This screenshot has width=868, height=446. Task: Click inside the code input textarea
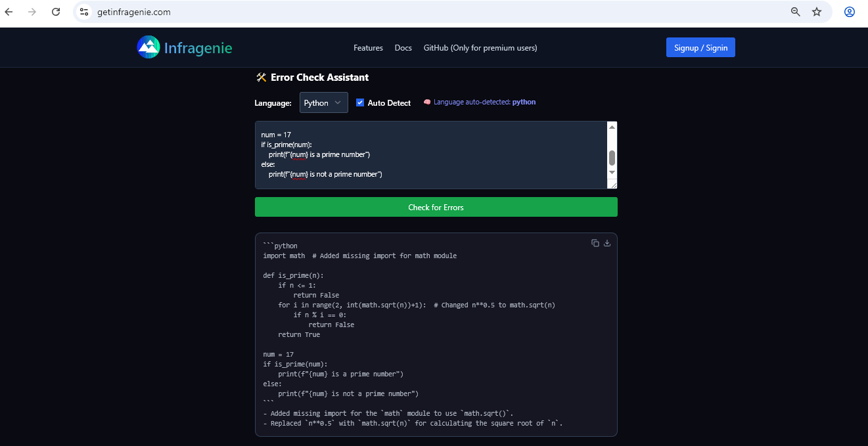click(431, 155)
